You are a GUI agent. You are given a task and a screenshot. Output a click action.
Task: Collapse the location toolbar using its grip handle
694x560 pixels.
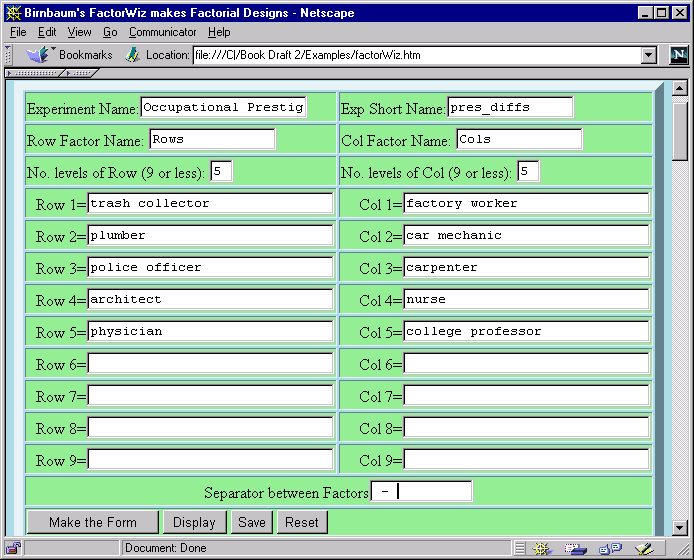(x=9, y=55)
